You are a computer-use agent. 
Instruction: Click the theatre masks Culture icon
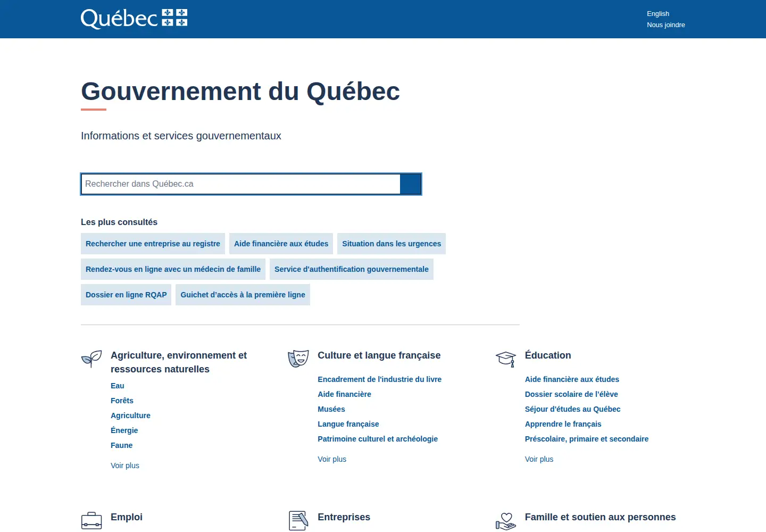tap(298, 359)
